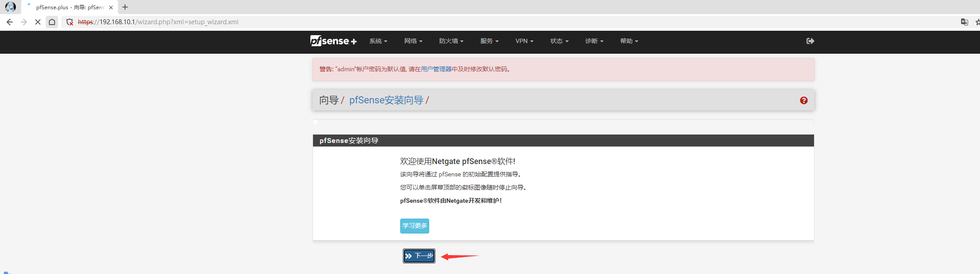This screenshot has width=980, height=274.
Task: Open the 用户管理器 link in warning
Action: [436, 69]
